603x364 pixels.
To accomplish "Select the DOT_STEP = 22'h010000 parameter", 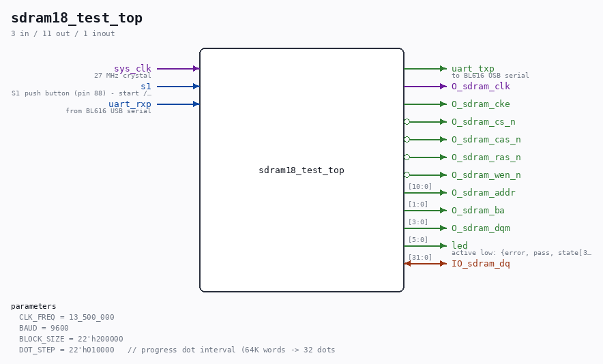I will point(67,350).
